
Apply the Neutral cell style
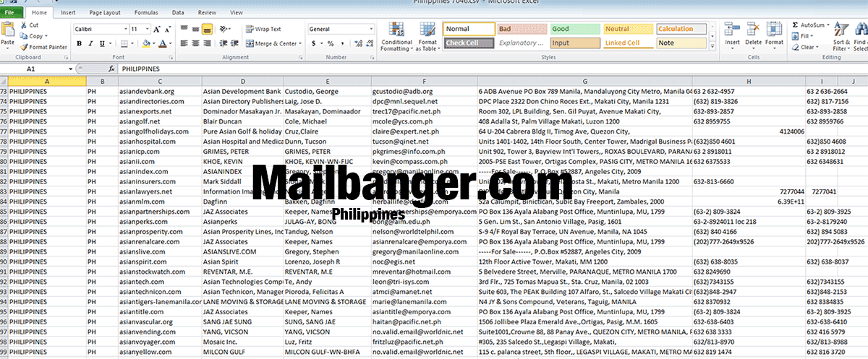click(x=628, y=29)
